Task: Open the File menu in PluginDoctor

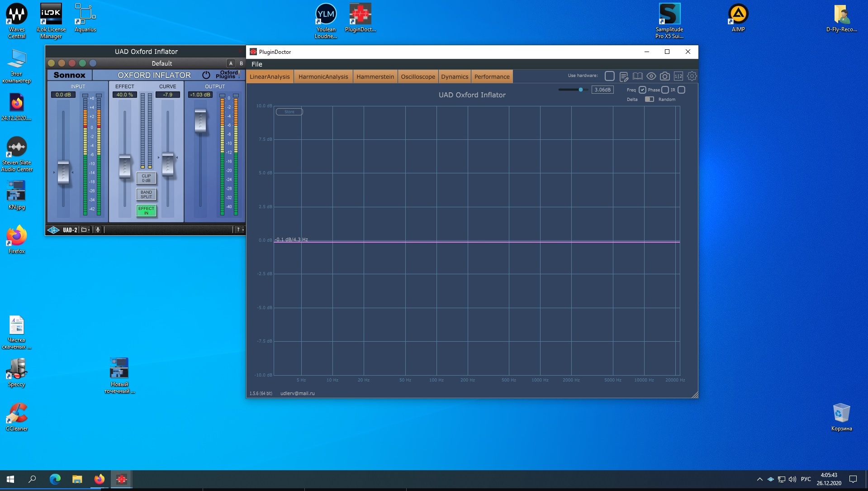Action: (x=256, y=64)
